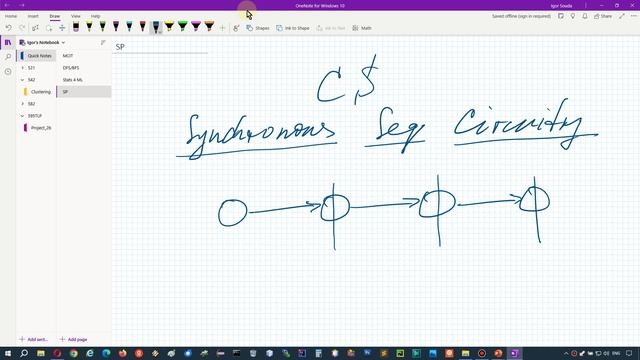Open the MOT page
Screen dimensions: 640x360
click(84, 56)
